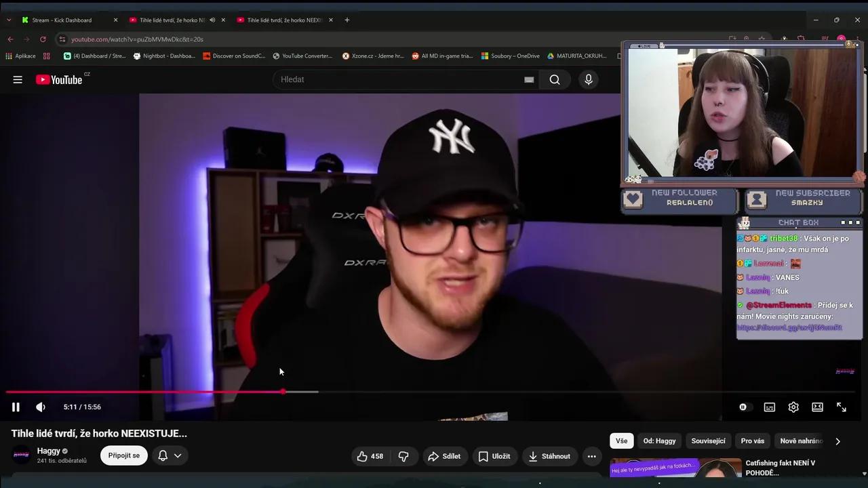The width and height of the screenshot is (868, 488).
Task: Open the Nightbot Dashboard bookmark
Action: (x=164, y=56)
